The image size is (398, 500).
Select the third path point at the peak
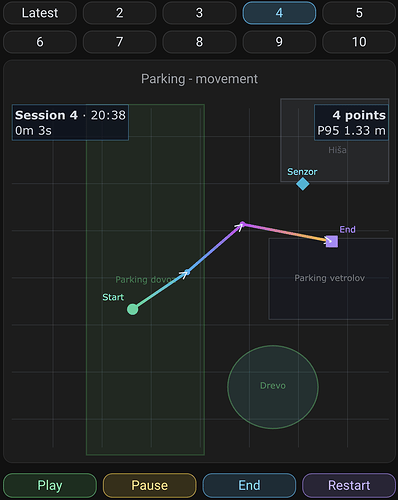(x=243, y=224)
